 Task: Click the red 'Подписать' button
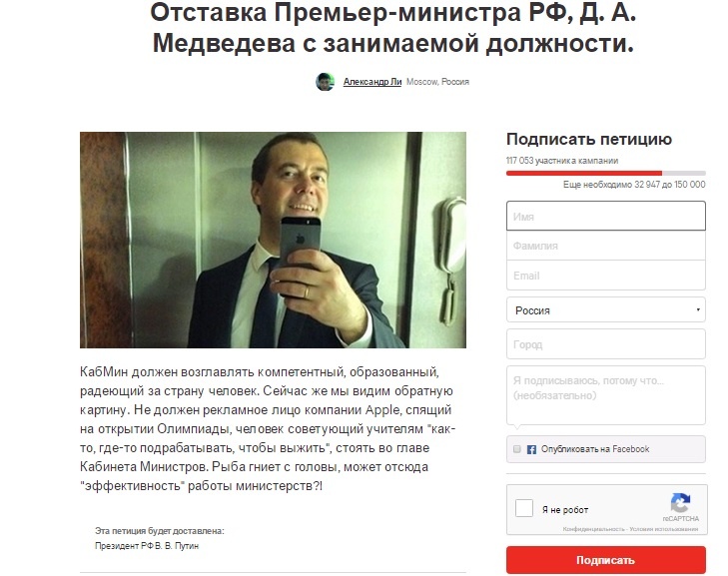pos(606,560)
